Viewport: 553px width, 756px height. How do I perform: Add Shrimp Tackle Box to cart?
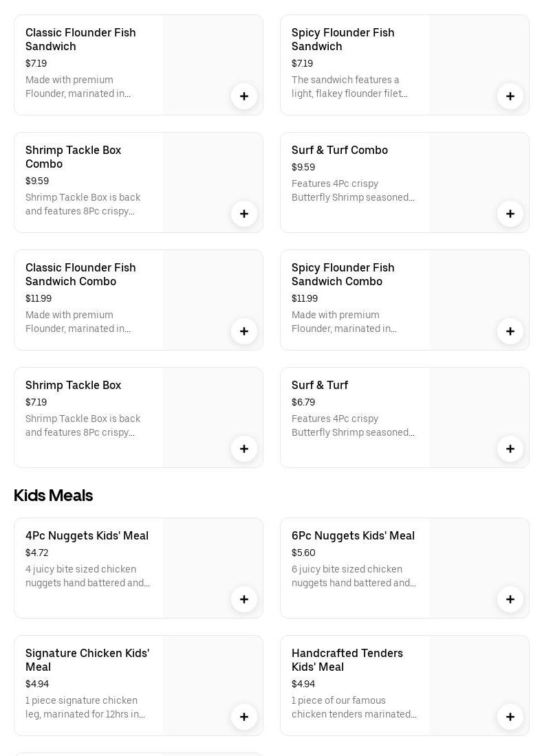(x=244, y=449)
